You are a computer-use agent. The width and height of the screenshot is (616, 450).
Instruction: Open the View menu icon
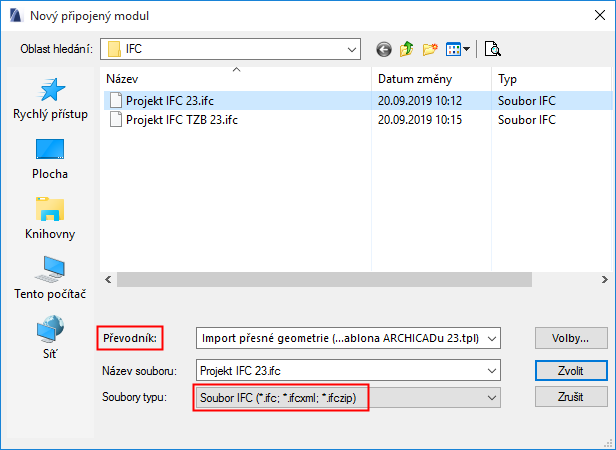click(458, 48)
